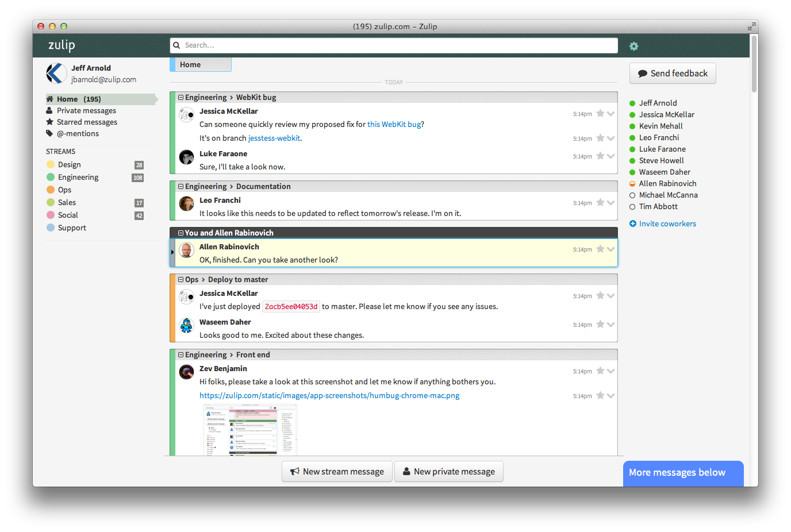
Task: Select Home (195) in the left sidebar
Action: coord(101,99)
